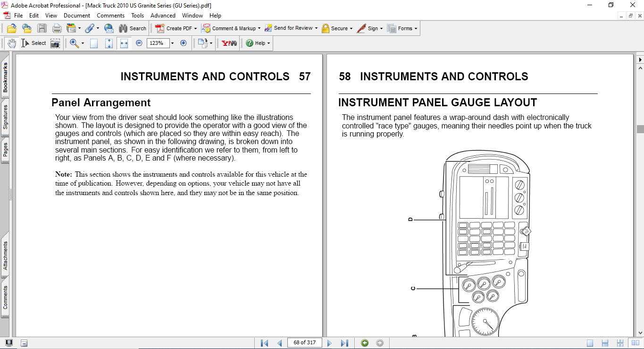Expand the Zoom tool dropdown arrow
The image size is (644, 349).
pos(83,43)
